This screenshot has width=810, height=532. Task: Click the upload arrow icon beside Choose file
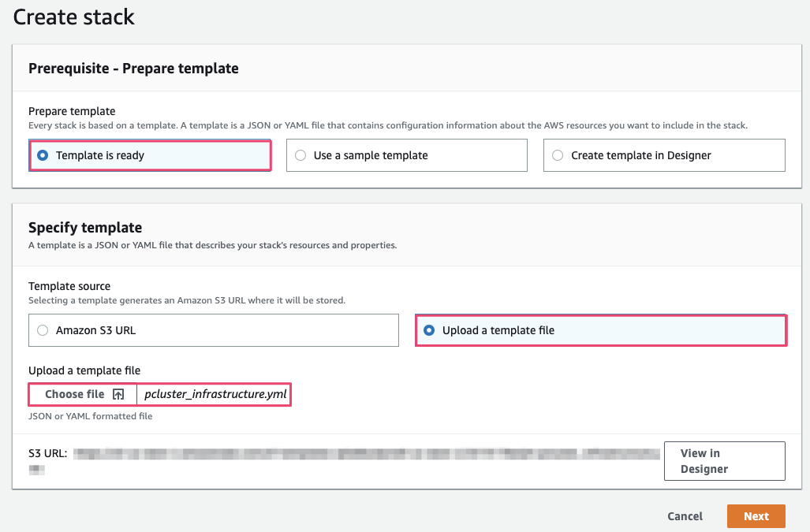118,394
